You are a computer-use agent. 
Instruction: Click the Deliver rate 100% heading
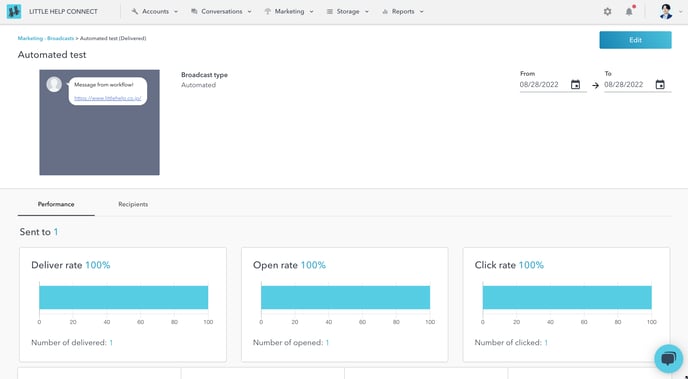tap(71, 265)
